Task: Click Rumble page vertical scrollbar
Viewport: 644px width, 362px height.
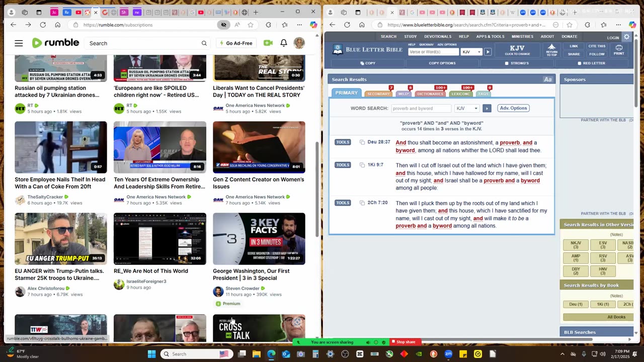Action: tap(317, 189)
